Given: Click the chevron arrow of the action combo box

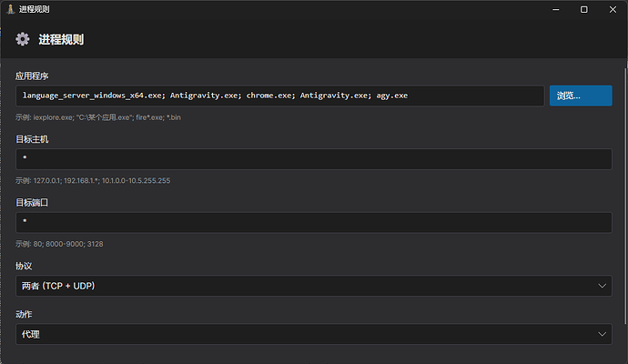Looking at the screenshot, I should (x=602, y=334).
